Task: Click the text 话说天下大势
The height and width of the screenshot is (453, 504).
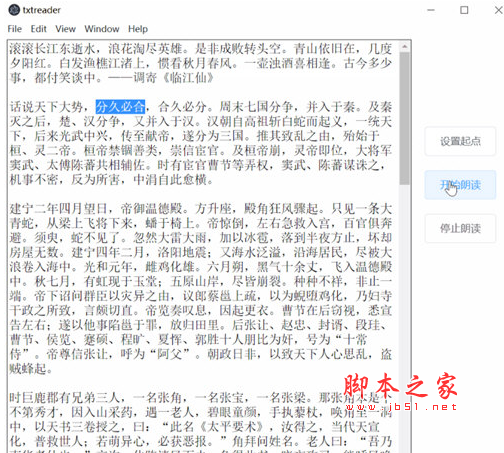Action: pos(46,107)
